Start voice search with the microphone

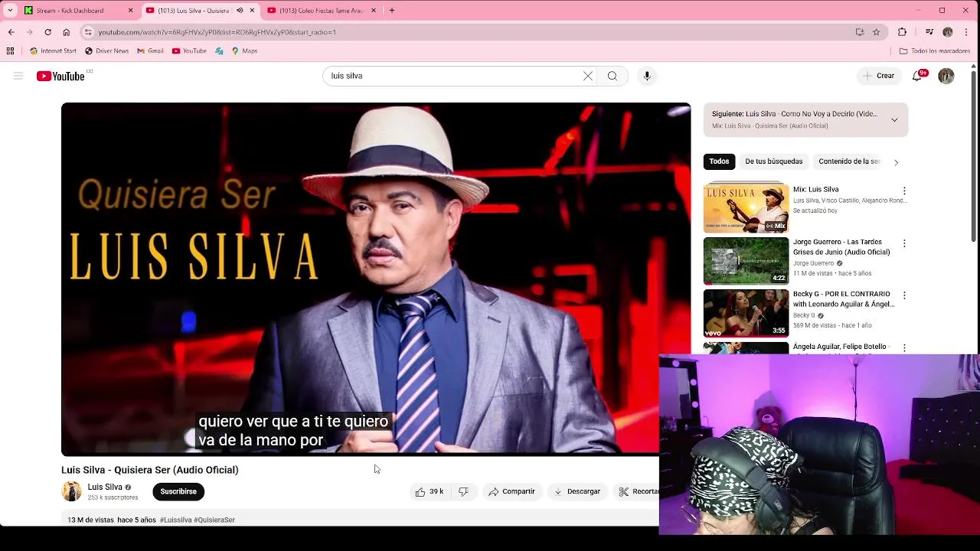[647, 76]
